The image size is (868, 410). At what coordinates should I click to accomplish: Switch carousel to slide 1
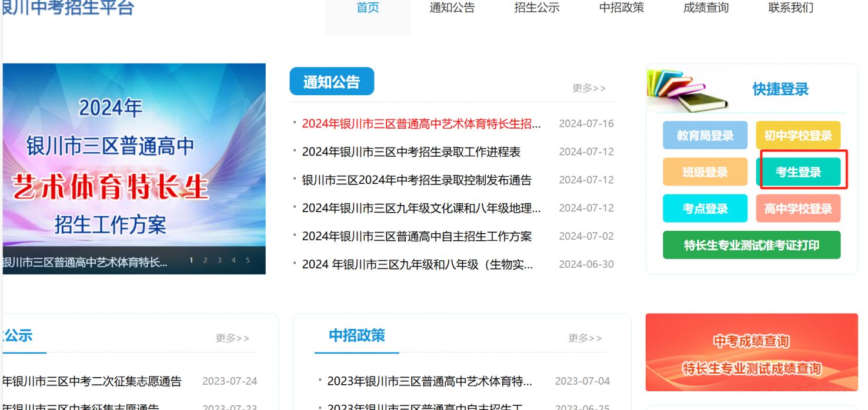point(191,260)
